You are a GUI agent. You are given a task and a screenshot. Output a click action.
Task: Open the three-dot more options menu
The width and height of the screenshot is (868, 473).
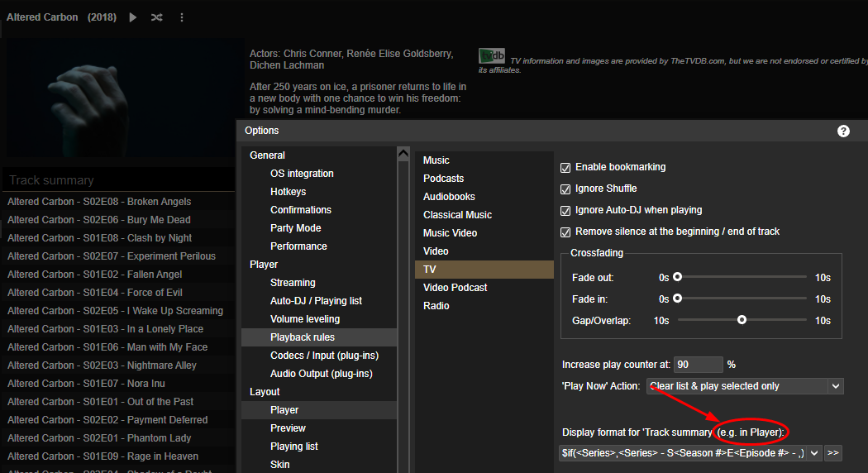[182, 17]
